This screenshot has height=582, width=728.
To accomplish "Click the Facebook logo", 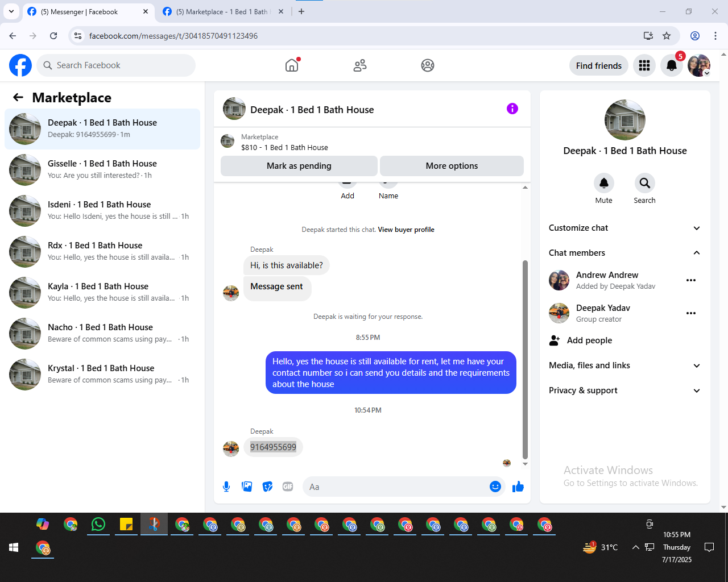I will tap(20, 65).
